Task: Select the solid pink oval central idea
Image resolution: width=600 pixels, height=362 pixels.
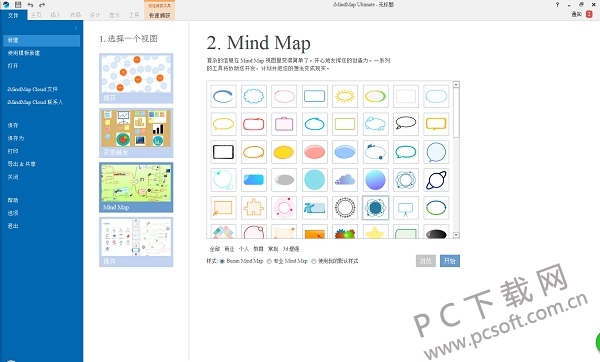Action: tap(315, 152)
